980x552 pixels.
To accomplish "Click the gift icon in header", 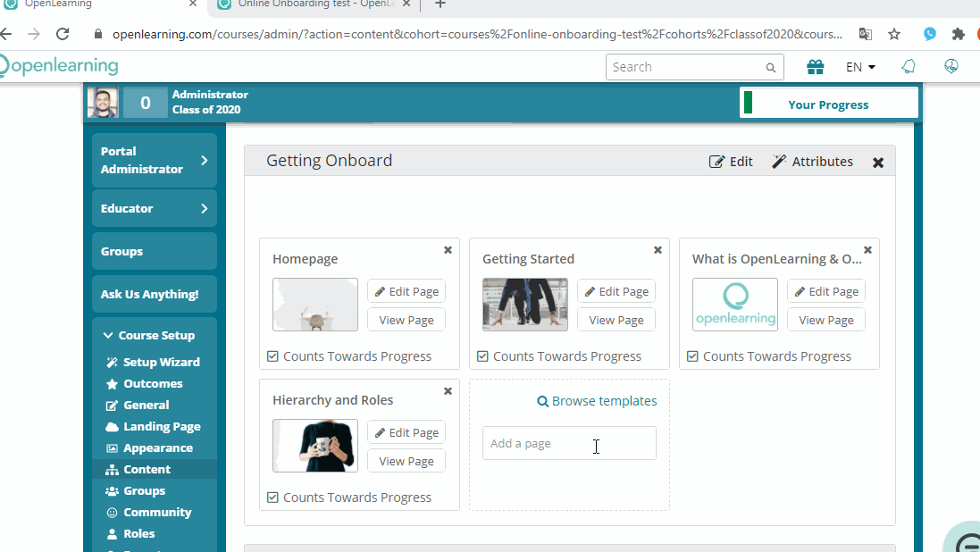I will click(x=815, y=67).
